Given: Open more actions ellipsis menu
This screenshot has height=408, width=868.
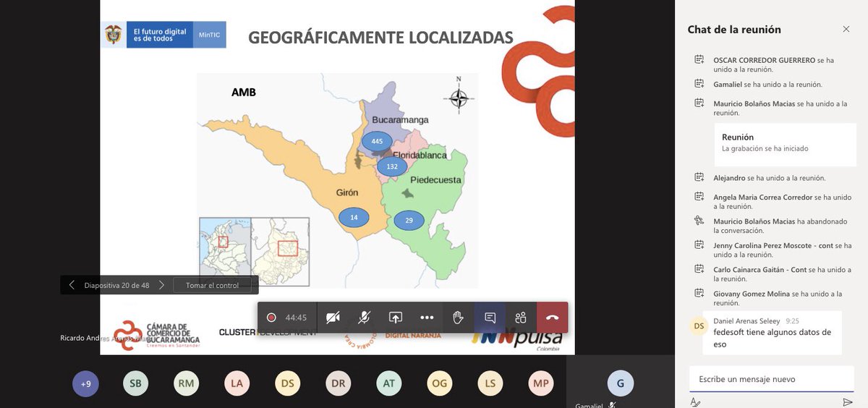Looking at the screenshot, I should tap(427, 318).
